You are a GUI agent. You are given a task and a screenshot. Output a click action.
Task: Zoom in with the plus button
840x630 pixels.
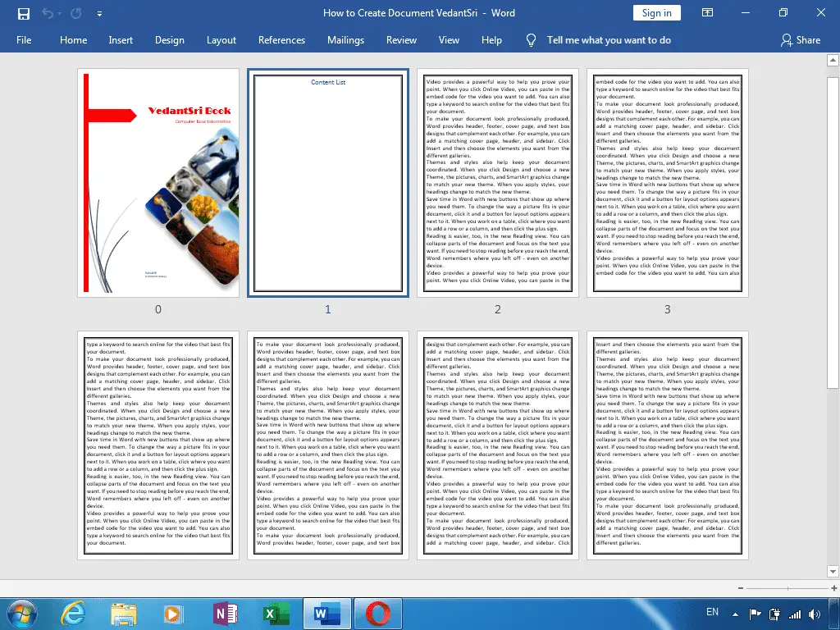pyautogui.click(x=834, y=588)
